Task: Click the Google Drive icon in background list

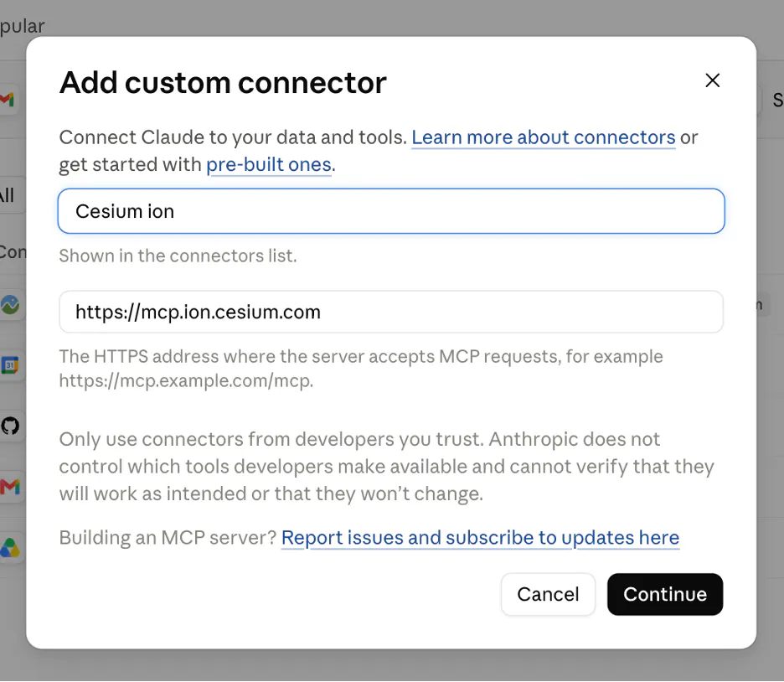Action: (x=10, y=548)
